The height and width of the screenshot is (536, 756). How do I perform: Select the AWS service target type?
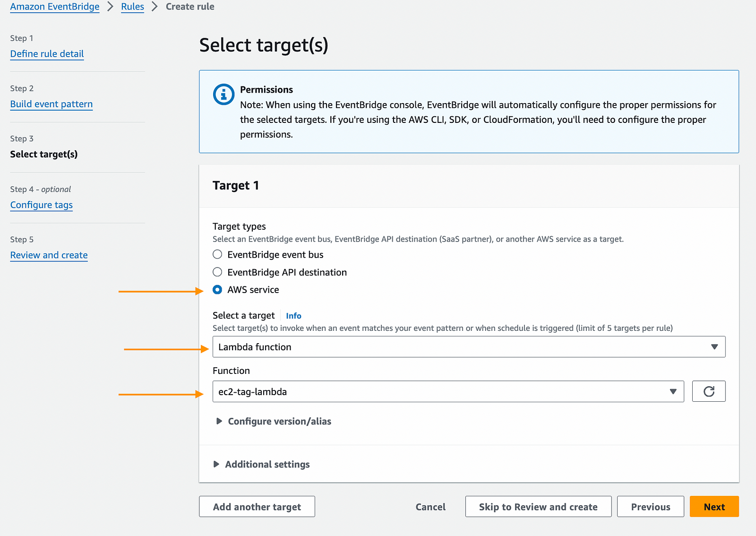point(217,289)
